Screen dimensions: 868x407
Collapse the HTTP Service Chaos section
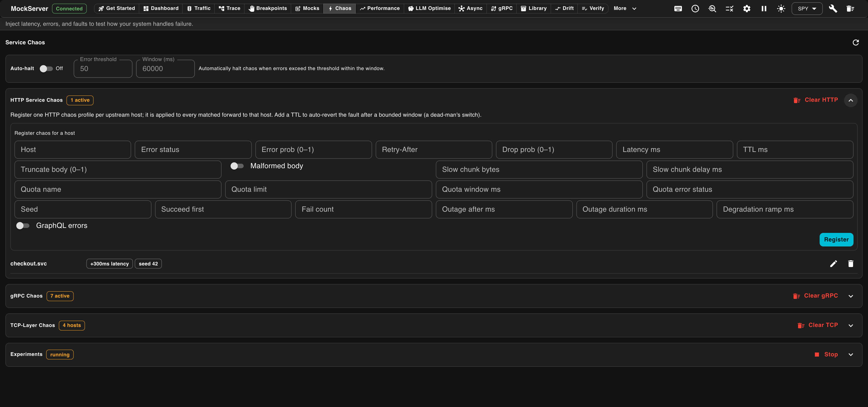pyautogui.click(x=851, y=100)
